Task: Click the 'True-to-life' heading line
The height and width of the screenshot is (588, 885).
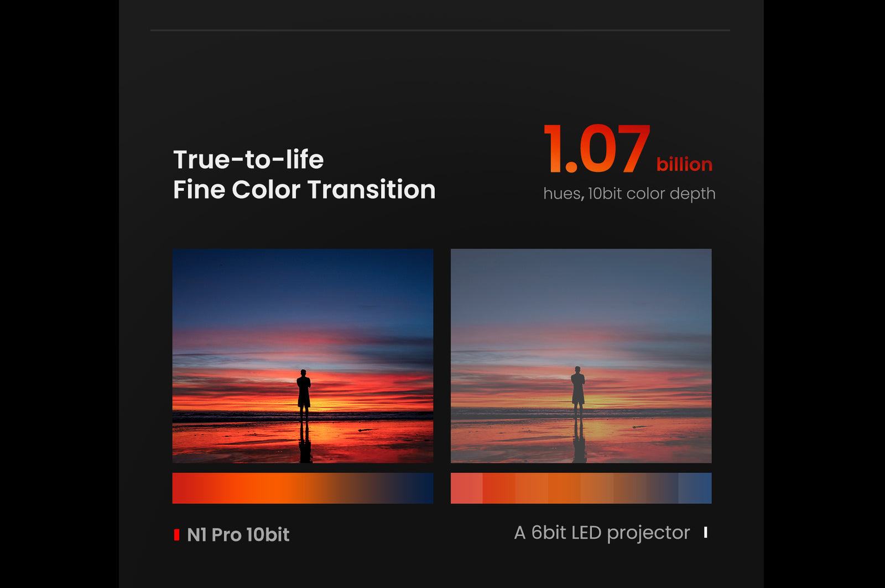Action: 248,160
